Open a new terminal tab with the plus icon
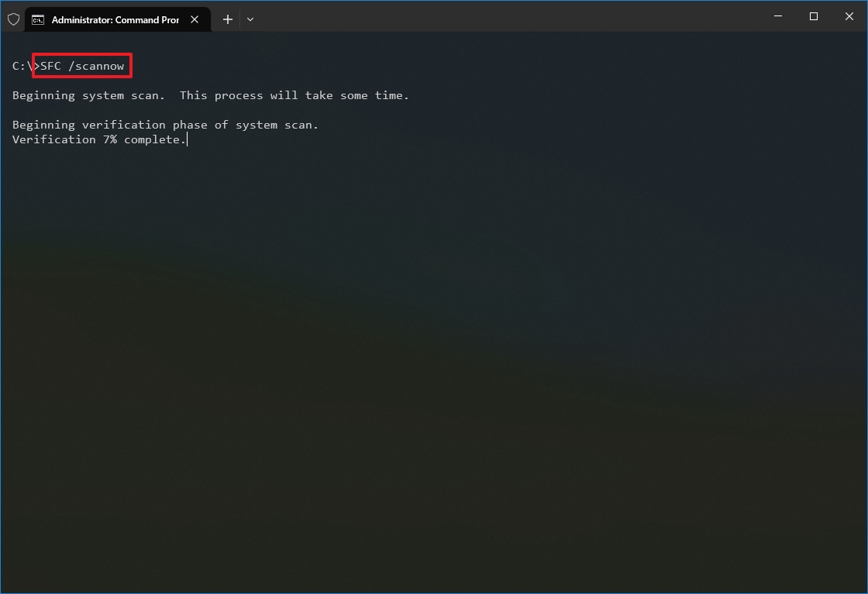Image resolution: width=868 pixels, height=594 pixels. 227,19
